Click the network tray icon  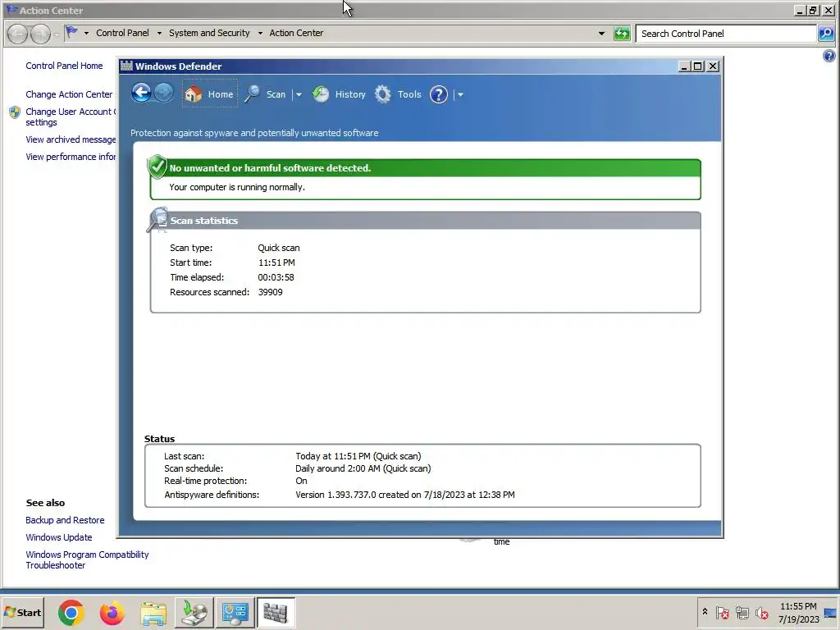(742, 612)
